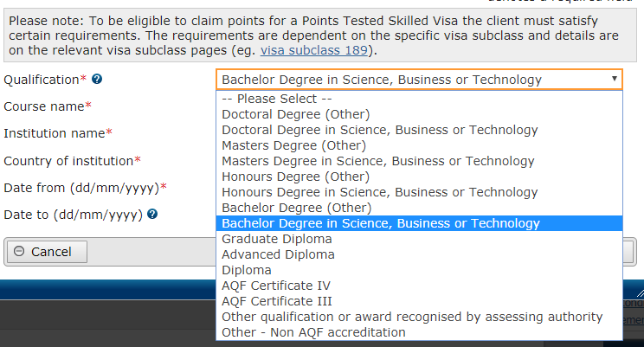Click the help icon next to Qualification
Viewport: 644px width, 347px height.
[x=97, y=80]
